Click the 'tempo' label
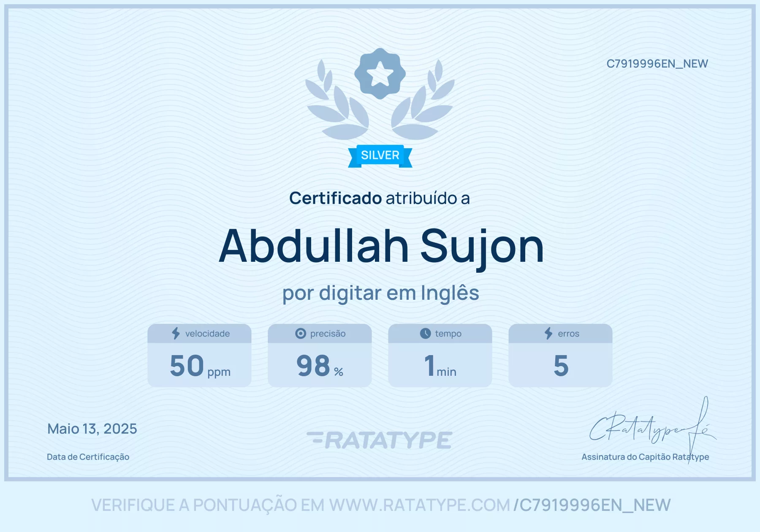This screenshot has height=532, width=760. coord(448,334)
